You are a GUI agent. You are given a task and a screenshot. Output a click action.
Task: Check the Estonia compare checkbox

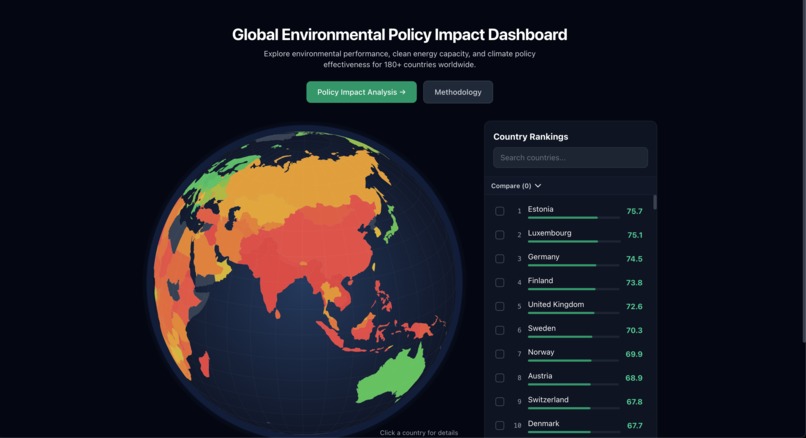[x=500, y=211]
